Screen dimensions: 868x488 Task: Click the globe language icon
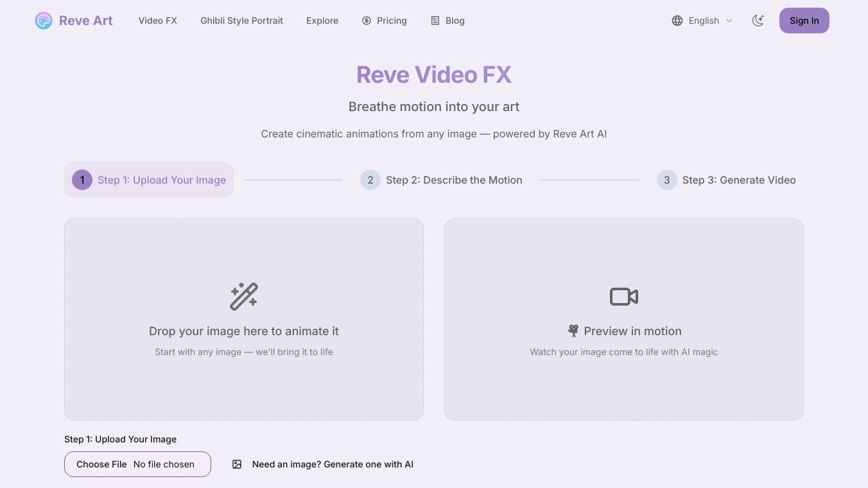[x=677, y=21]
